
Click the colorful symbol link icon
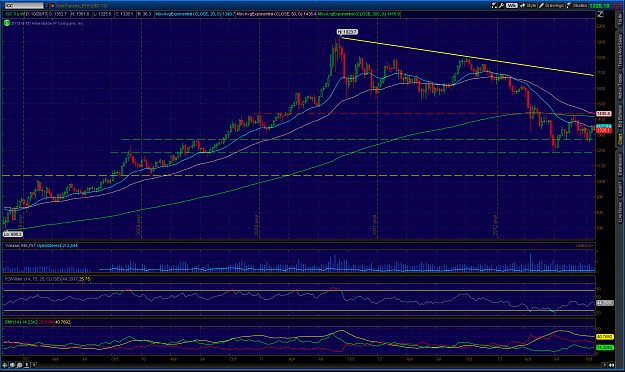[52, 6]
